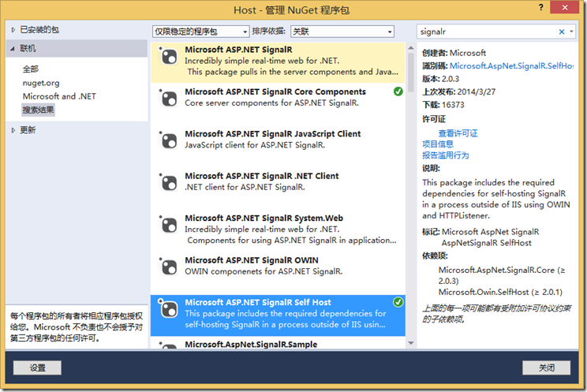The height and width of the screenshot is (392, 587).
Task: Select Microsoft ASP.NET SignalR Self Host row
Action: click(x=278, y=315)
